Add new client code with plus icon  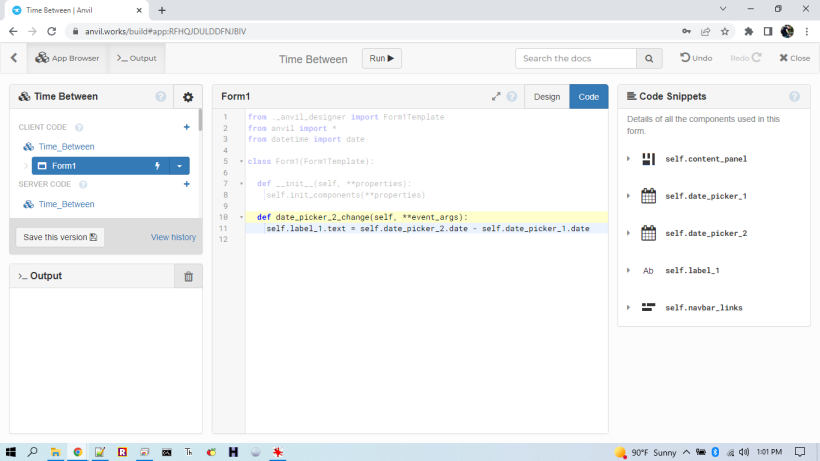(x=186, y=127)
